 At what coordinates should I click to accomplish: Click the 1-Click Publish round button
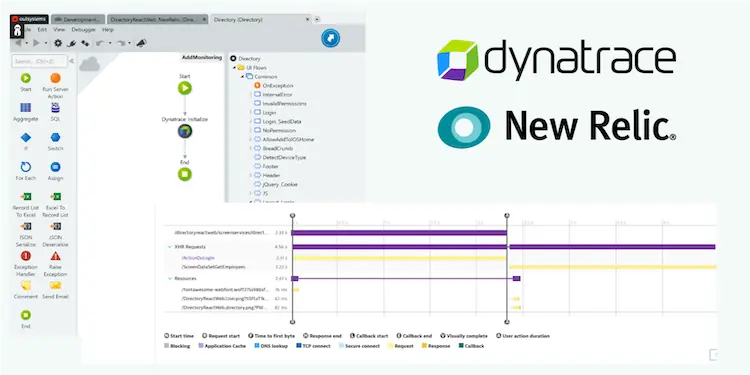(x=331, y=38)
